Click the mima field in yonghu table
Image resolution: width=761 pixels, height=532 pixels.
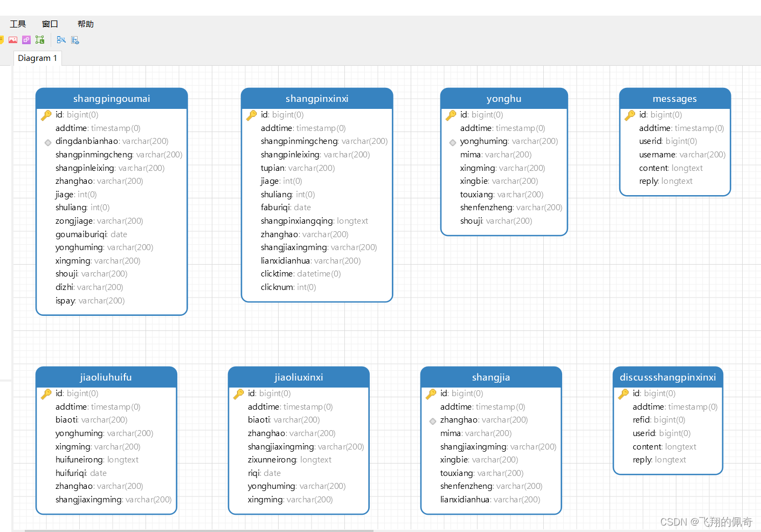point(496,155)
